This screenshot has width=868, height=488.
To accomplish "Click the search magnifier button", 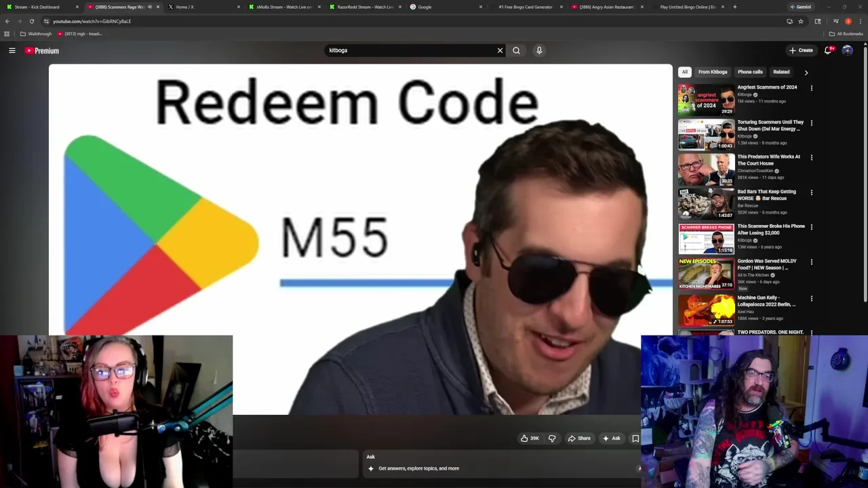I will click(x=517, y=50).
